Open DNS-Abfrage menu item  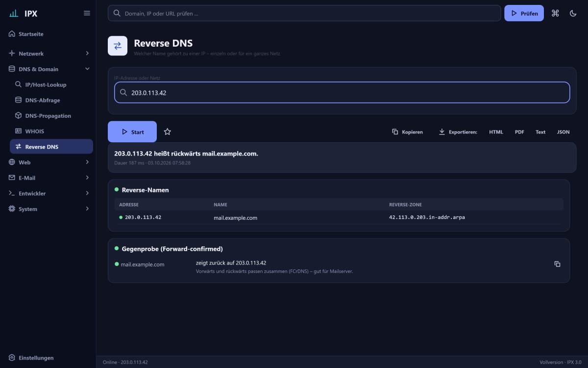[x=51, y=100]
